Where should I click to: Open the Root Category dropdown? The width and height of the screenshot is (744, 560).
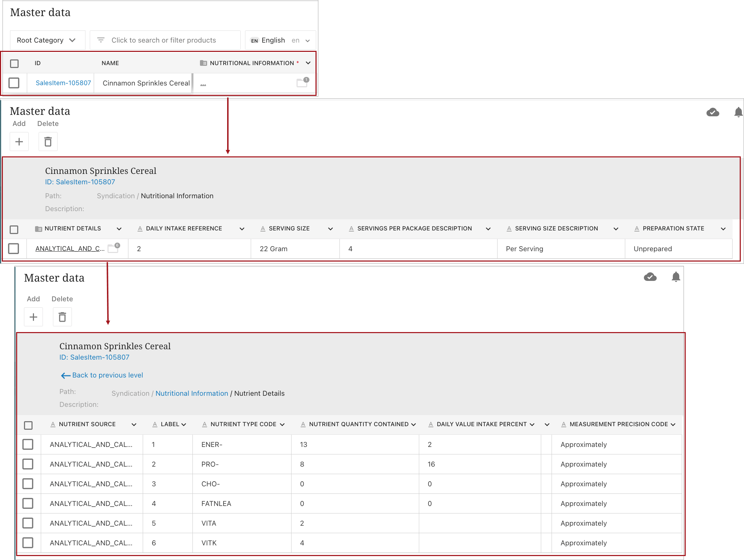(x=46, y=40)
